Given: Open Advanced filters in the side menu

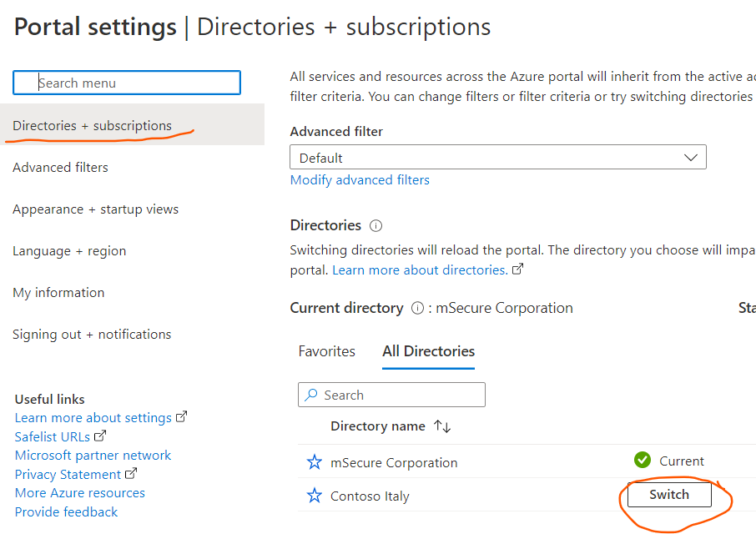Looking at the screenshot, I should pos(61,168).
